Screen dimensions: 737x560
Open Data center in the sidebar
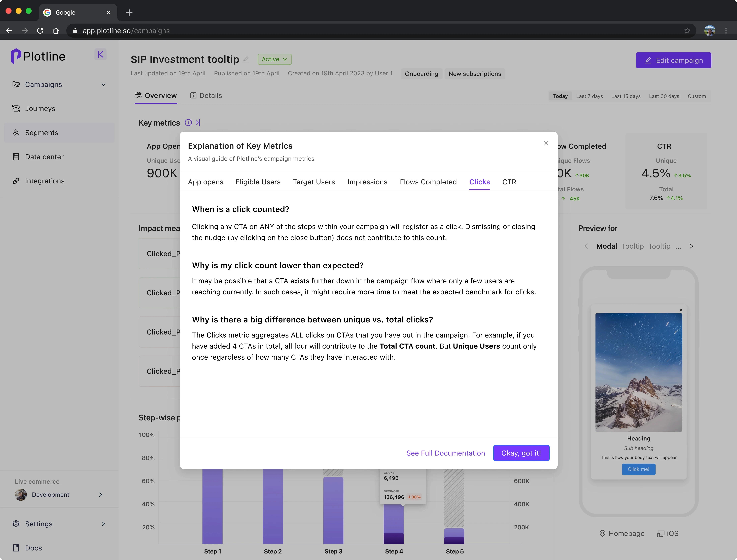(x=44, y=157)
